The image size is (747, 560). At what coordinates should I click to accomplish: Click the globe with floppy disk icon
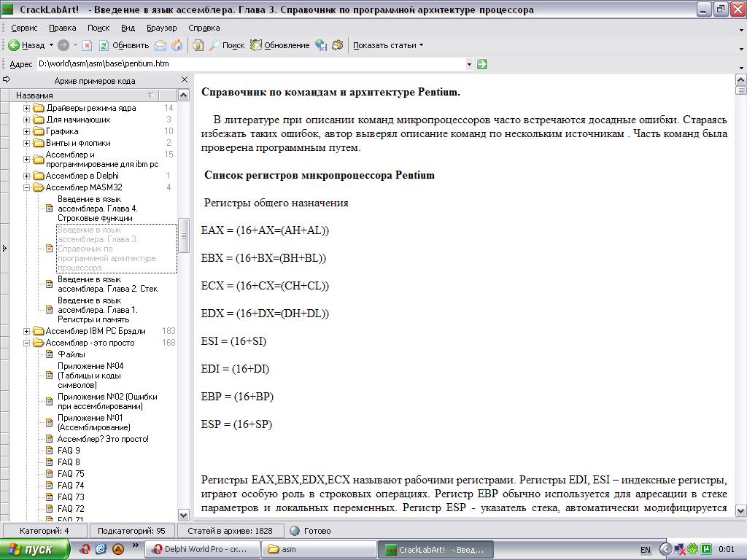[322, 45]
